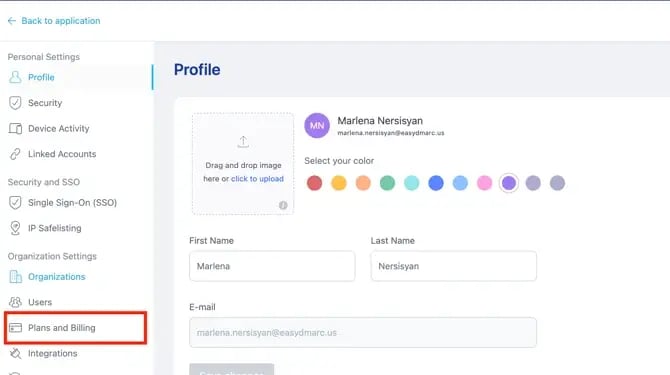This screenshot has width=670, height=375.
Task: Click the Device Activity icon
Action: tap(15, 129)
